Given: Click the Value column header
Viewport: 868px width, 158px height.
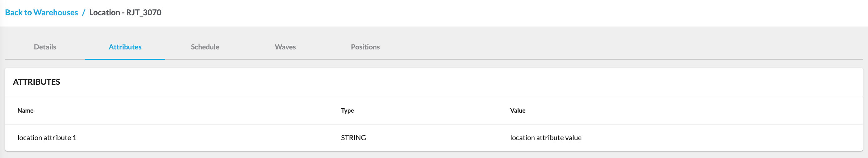Looking at the screenshot, I should pos(518,110).
